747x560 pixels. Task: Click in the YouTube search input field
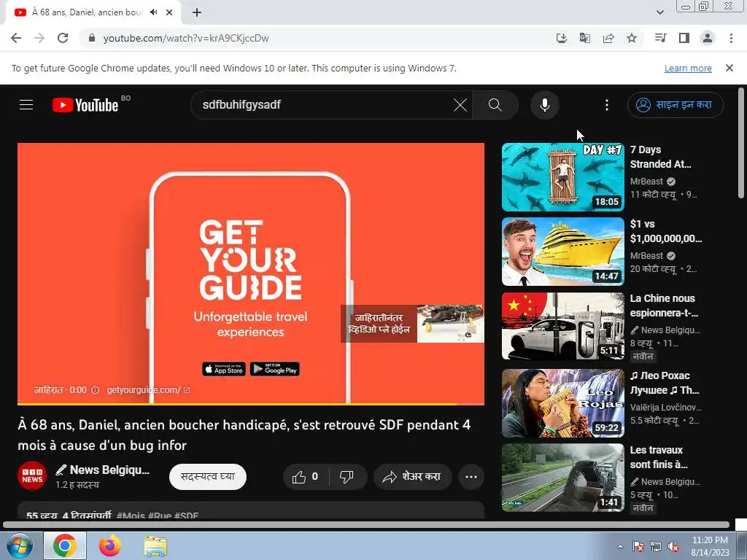pyautogui.click(x=324, y=105)
